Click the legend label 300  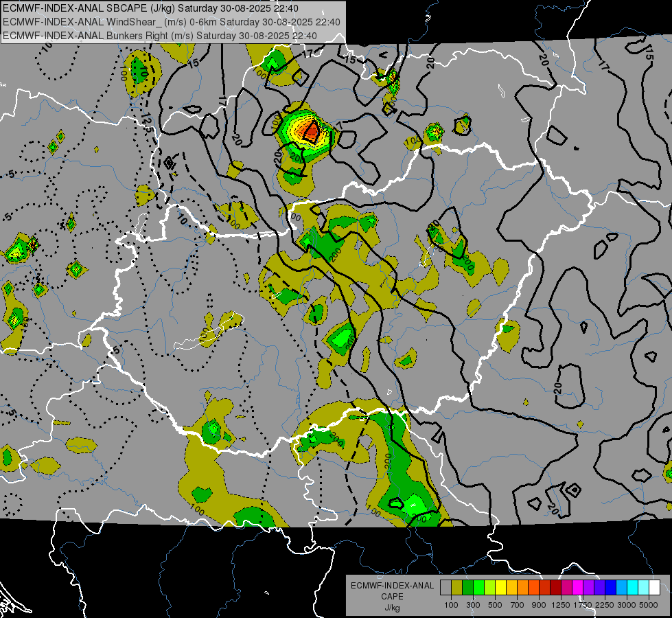coord(473,605)
